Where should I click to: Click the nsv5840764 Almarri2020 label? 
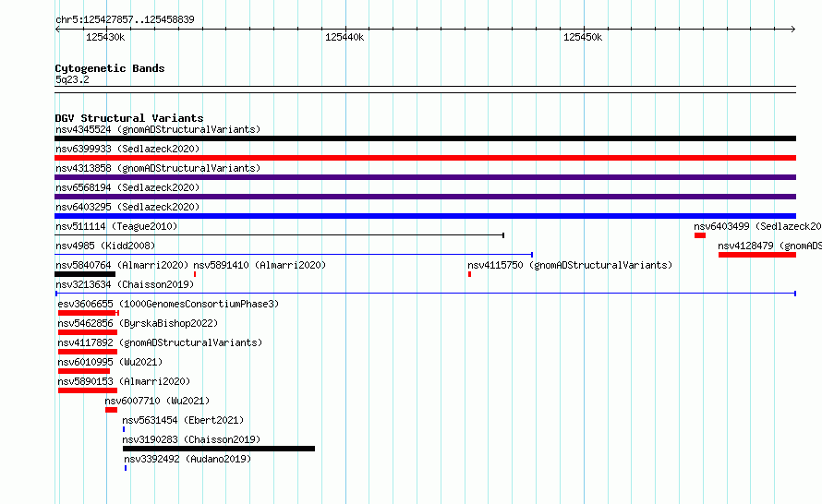click(x=122, y=265)
